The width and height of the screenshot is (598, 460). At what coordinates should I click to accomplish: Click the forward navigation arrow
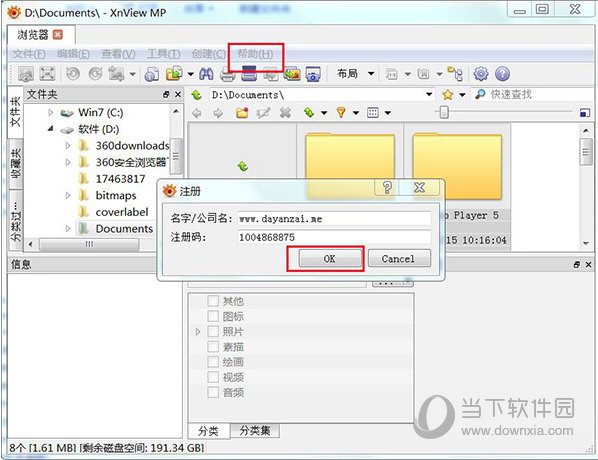pos(218,113)
